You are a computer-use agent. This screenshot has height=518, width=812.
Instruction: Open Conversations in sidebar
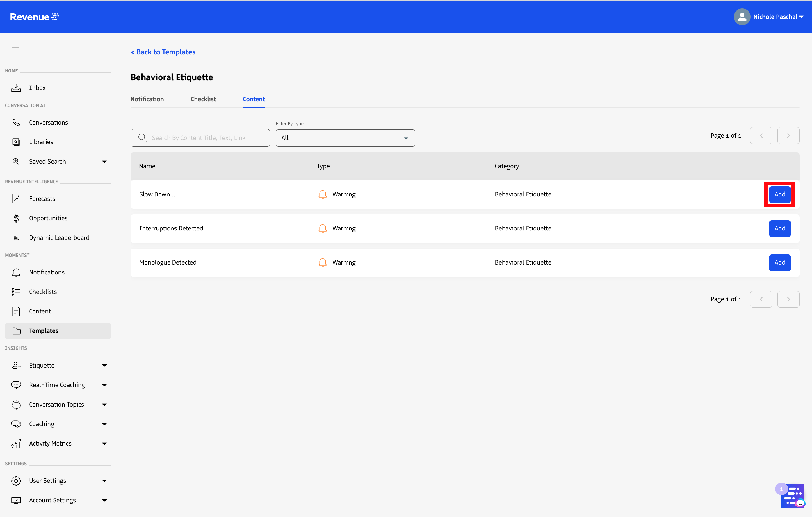(x=49, y=123)
